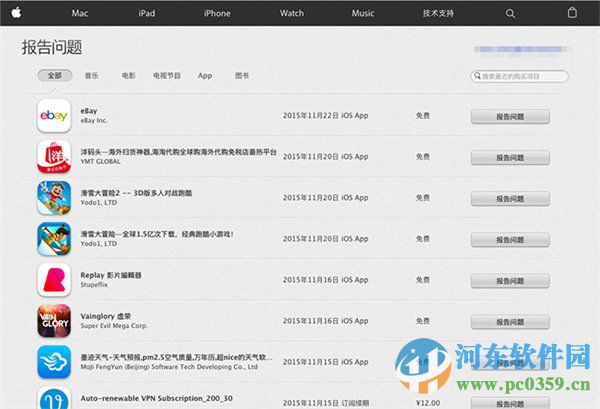Switch to the 图书 tab

(242, 75)
